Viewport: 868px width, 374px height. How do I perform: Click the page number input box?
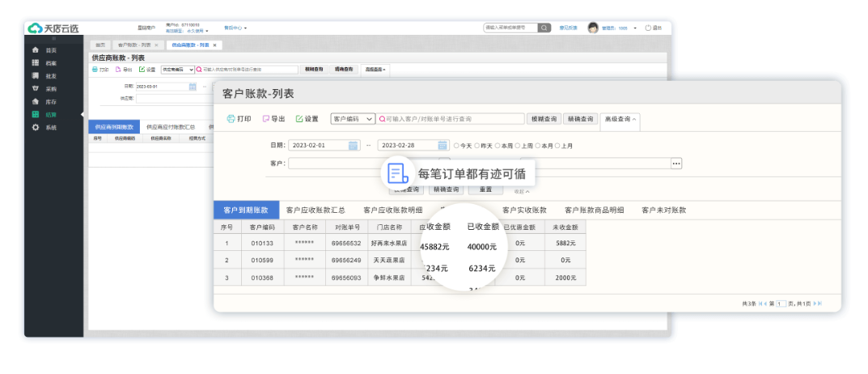[781, 304]
